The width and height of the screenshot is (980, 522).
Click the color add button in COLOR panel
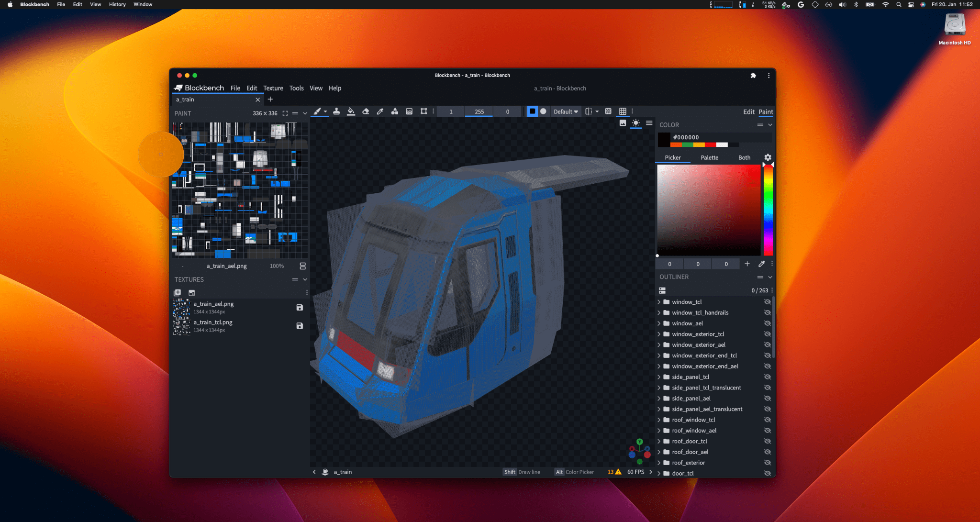pos(746,263)
